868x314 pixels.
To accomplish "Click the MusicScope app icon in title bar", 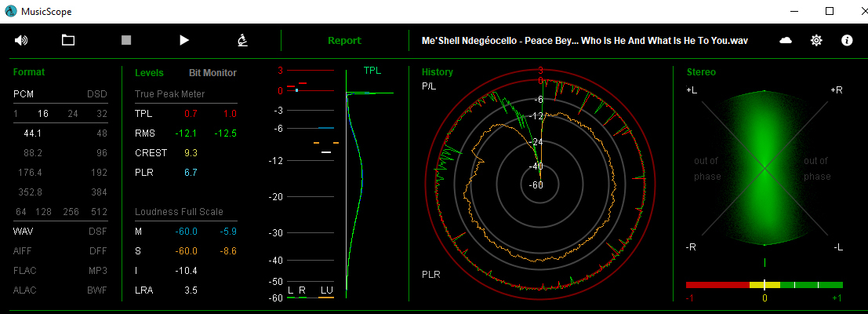I will tap(10, 11).
